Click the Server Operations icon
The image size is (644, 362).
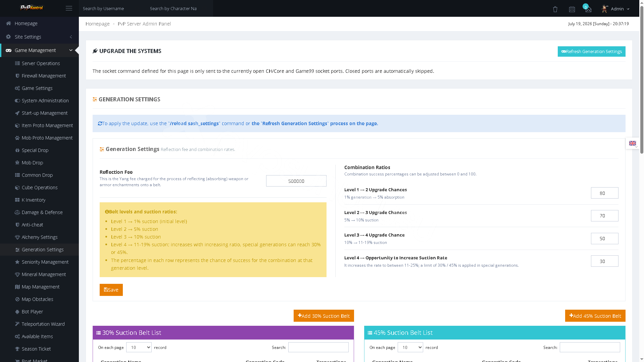pyautogui.click(x=17, y=63)
